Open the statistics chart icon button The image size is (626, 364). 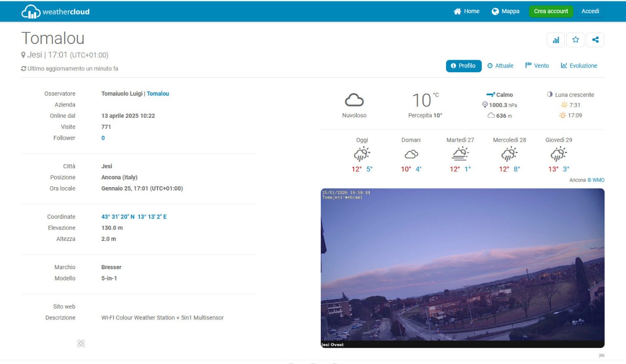click(x=556, y=40)
